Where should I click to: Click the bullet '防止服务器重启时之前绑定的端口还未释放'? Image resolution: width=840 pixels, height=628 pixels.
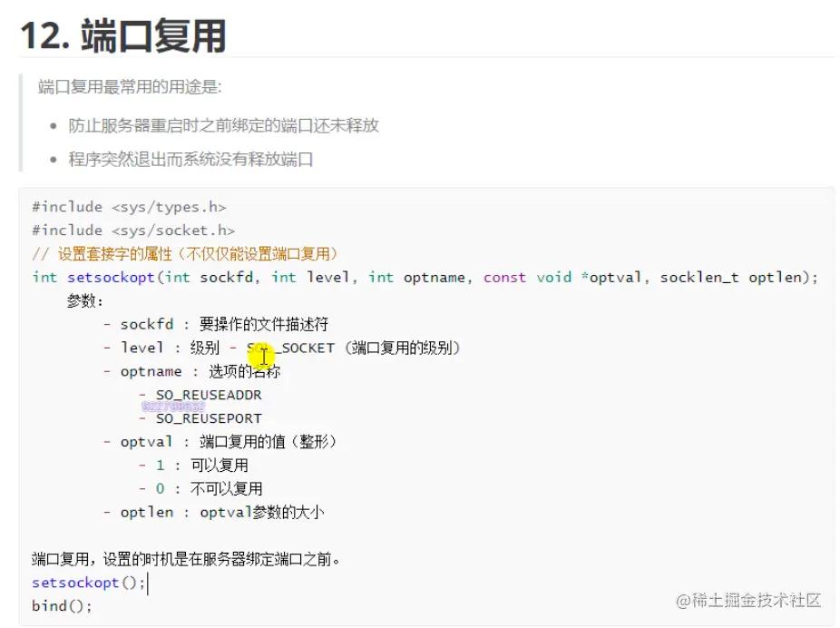pos(223,125)
